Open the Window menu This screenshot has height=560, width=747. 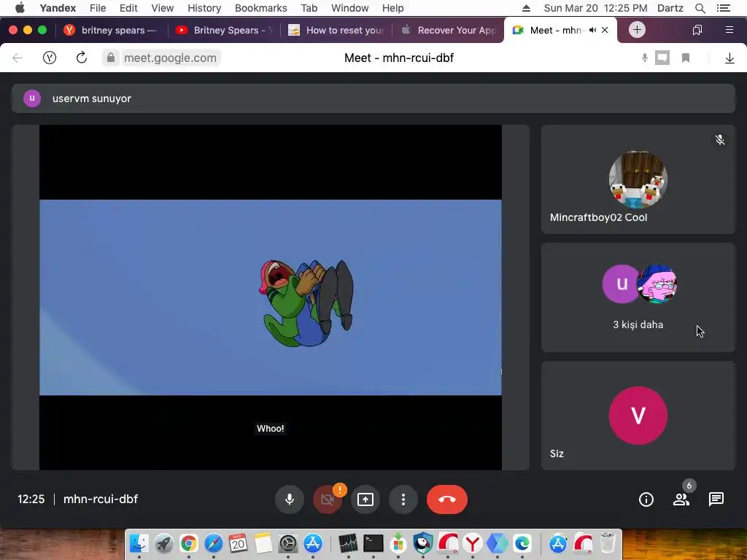click(x=349, y=8)
